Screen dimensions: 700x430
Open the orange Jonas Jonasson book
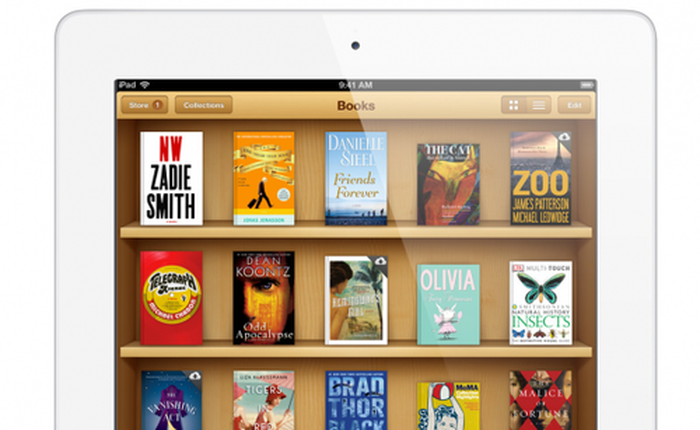click(x=263, y=178)
